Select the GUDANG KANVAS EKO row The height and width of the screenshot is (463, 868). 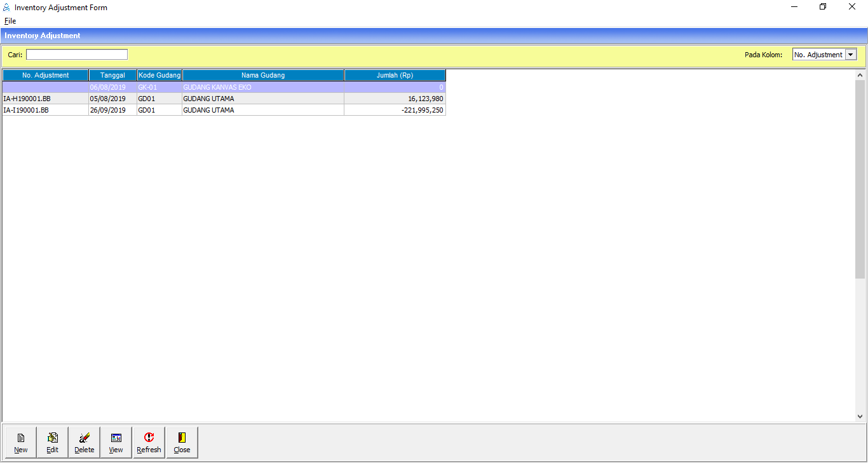pyautogui.click(x=217, y=87)
